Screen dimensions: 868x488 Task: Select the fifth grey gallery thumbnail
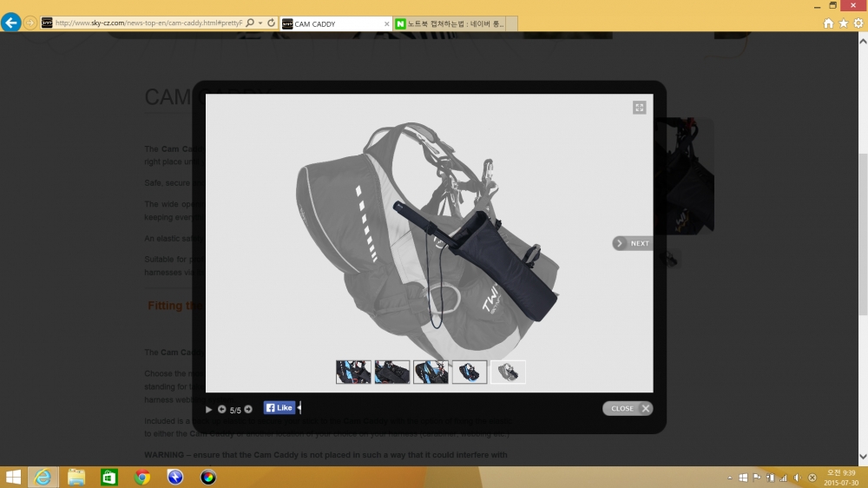pos(508,372)
